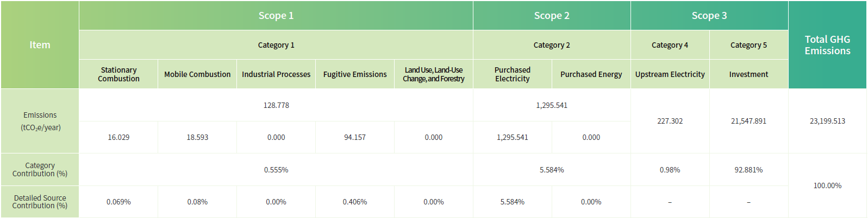Viewport: 868px width, 218px height.
Task: Click the Mobile Combustion column header
Action: 197,74
